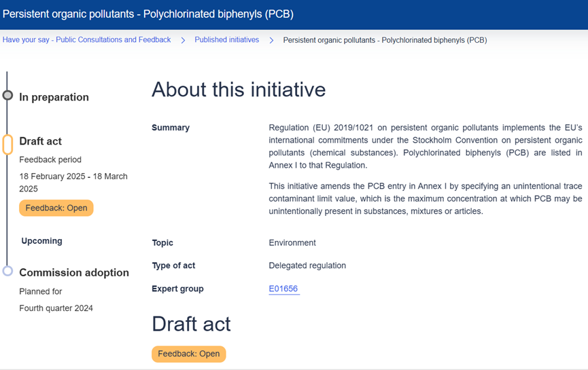This screenshot has height=370, width=588.
Task: Click Feedback: Open badge under Draft act heading
Action: (x=188, y=354)
